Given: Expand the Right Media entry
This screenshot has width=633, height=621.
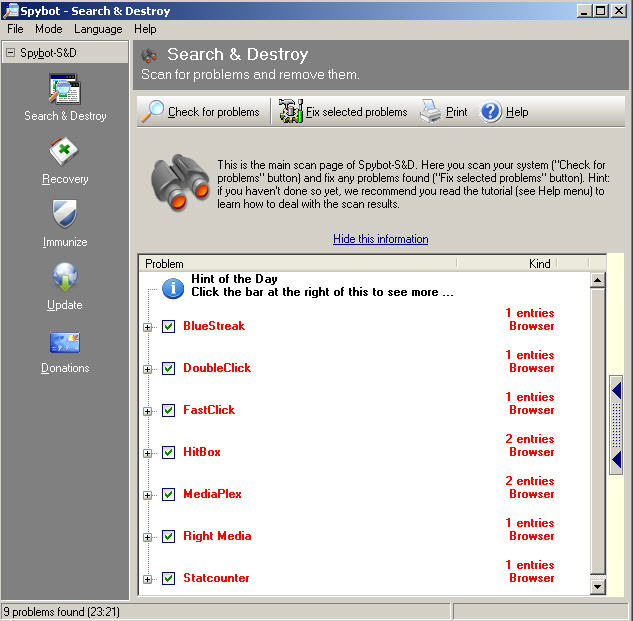Looking at the screenshot, I should (x=148, y=537).
